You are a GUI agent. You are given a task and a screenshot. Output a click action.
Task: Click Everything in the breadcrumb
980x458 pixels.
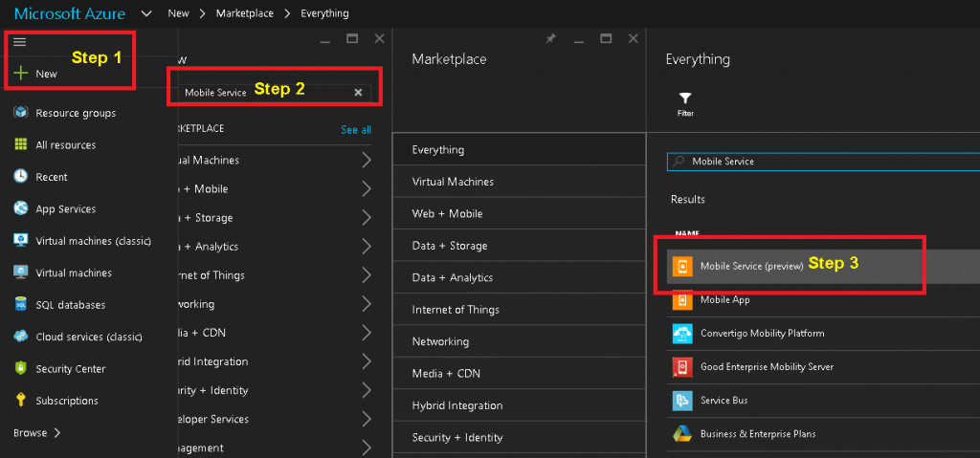pos(324,13)
